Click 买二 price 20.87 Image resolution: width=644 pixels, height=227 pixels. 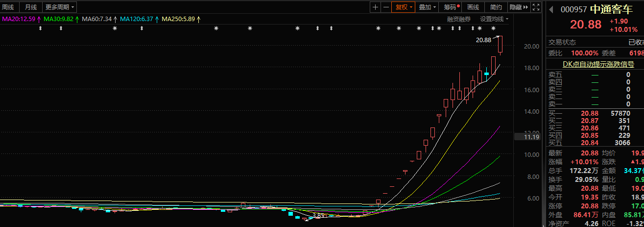[x=590, y=121]
